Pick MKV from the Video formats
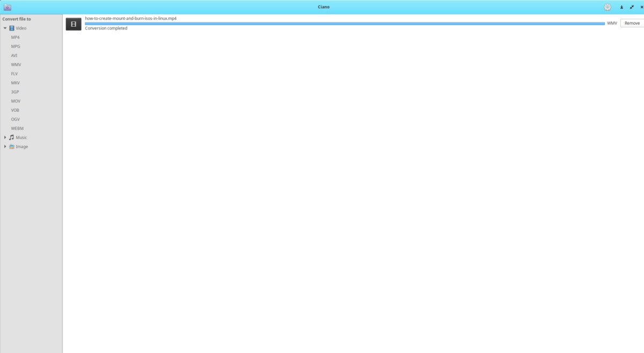This screenshot has height=353, width=644. click(15, 83)
